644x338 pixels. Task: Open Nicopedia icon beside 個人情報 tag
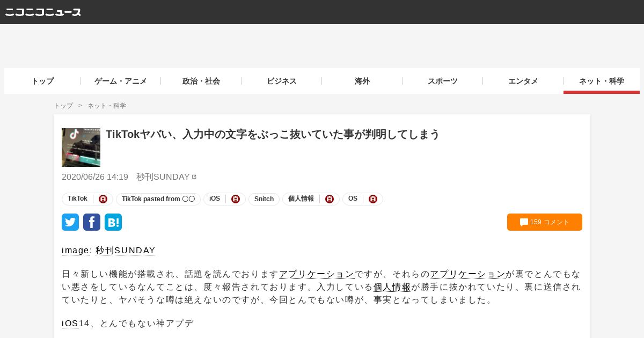pyautogui.click(x=330, y=199)
